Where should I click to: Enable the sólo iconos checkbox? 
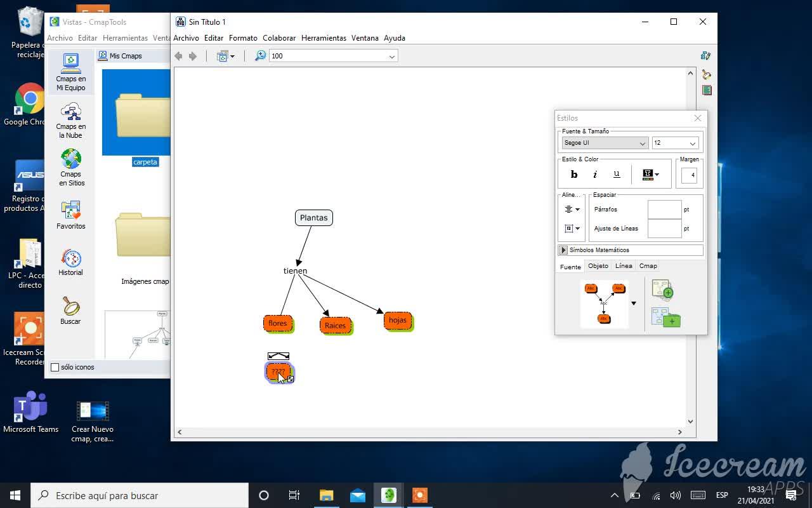coord(55,367)
